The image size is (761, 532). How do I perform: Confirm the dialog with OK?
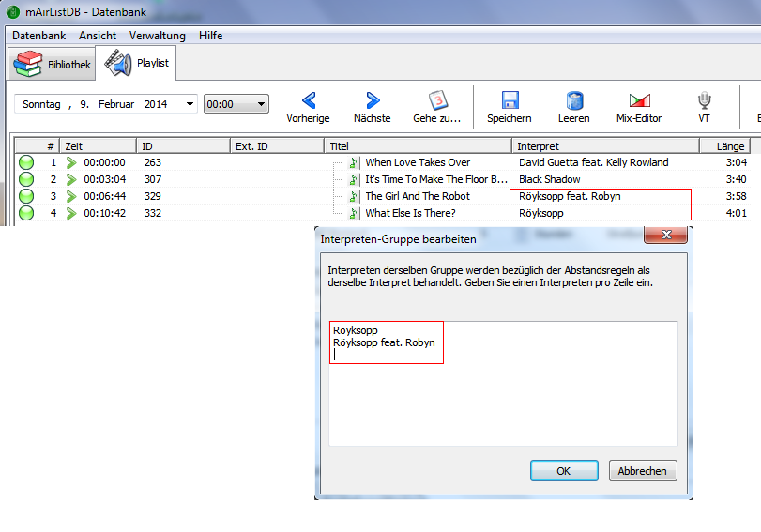click(563, 471)
